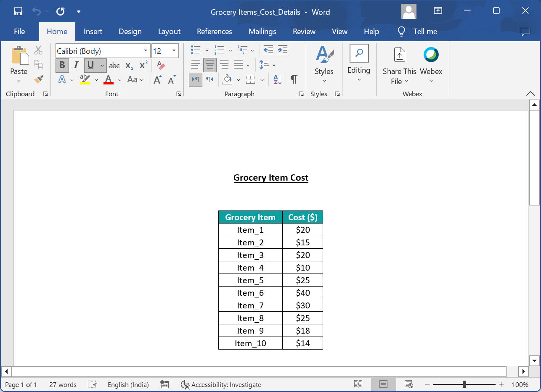The width and height of the screenshot is (541, 392).
Task: Toggle Bold formatting
Action: tap(62, 65)
